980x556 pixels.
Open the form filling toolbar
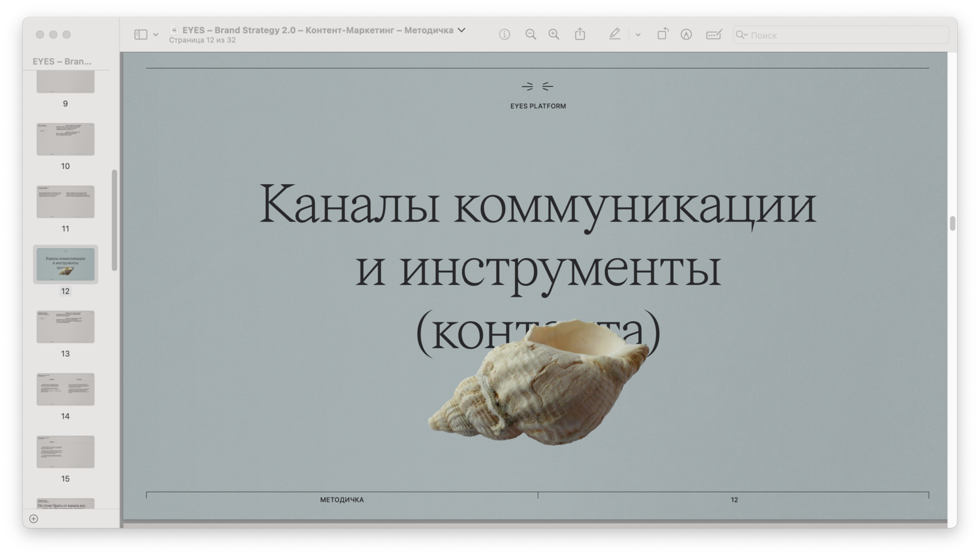click(x=714, y=34)
